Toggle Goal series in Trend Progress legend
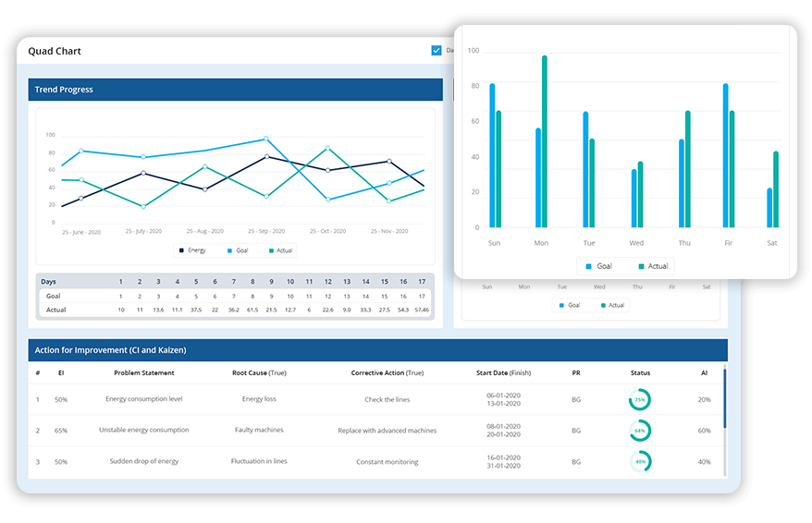This screenshot has height=523, width=812. pyautogui.click(x=236, y=250)
